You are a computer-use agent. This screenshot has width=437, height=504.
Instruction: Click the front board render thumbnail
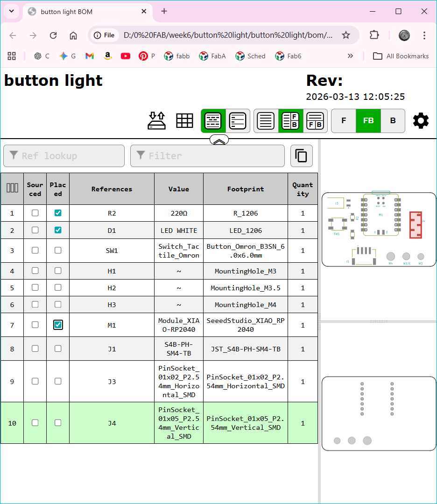click(x=378, y=228)
